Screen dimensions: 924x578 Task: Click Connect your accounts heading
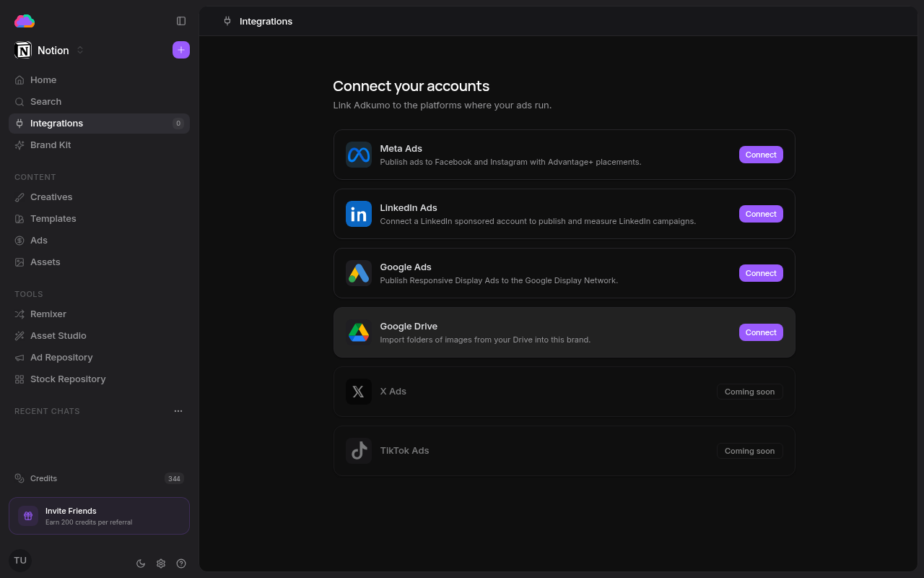pyautogui.click(x=411, y=86)
